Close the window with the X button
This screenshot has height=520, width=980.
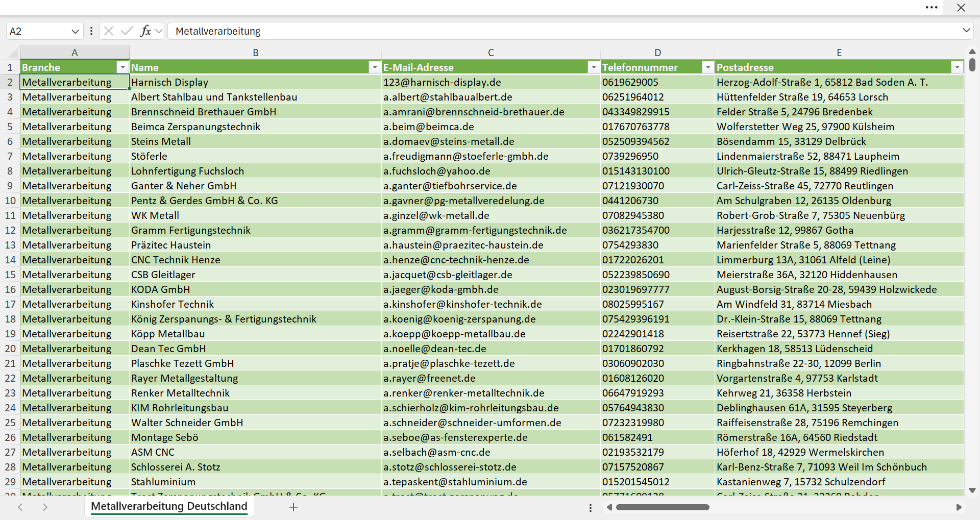[x=961, y=8]
